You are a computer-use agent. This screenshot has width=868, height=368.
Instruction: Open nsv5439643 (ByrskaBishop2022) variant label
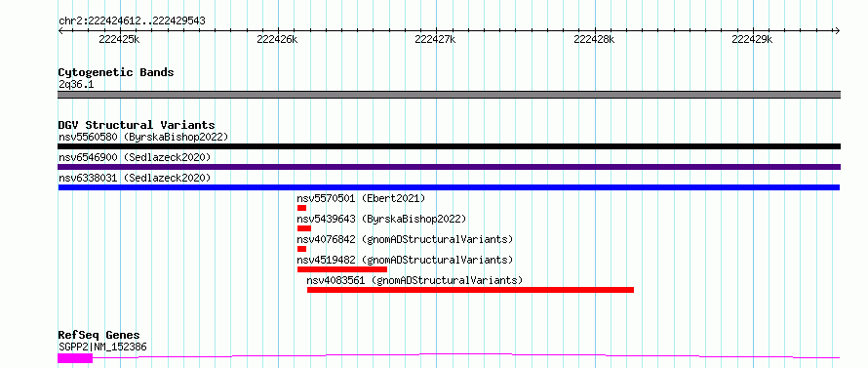(x=382, y=219)
